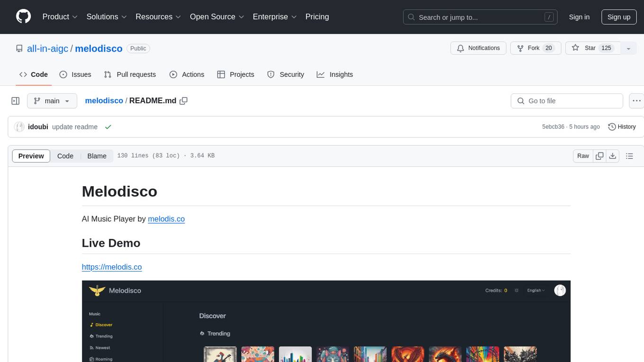Open the more file actions menu
Image resolution: width=644 pixels, height=362 pixels.
click(636, 101)
